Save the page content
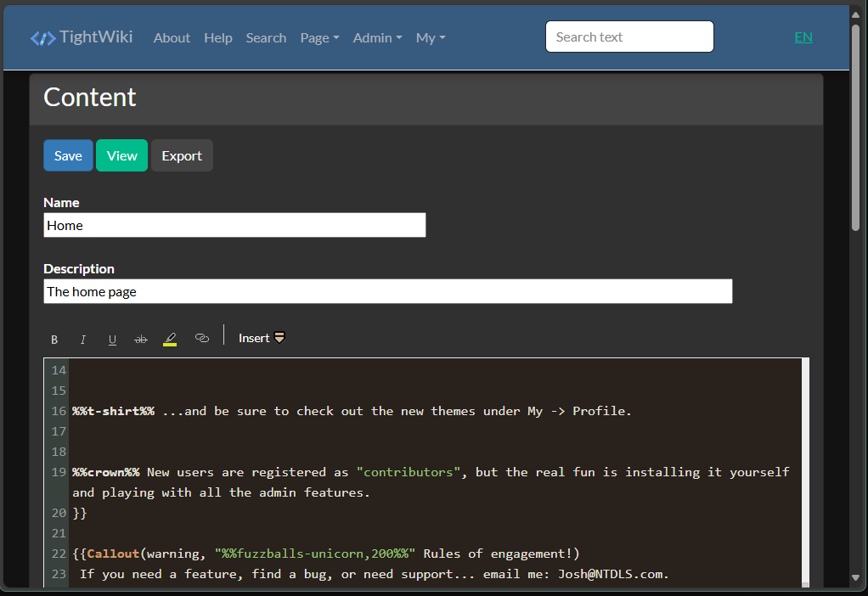This screenshot has width=868, height=596. (x=68, y=155)
